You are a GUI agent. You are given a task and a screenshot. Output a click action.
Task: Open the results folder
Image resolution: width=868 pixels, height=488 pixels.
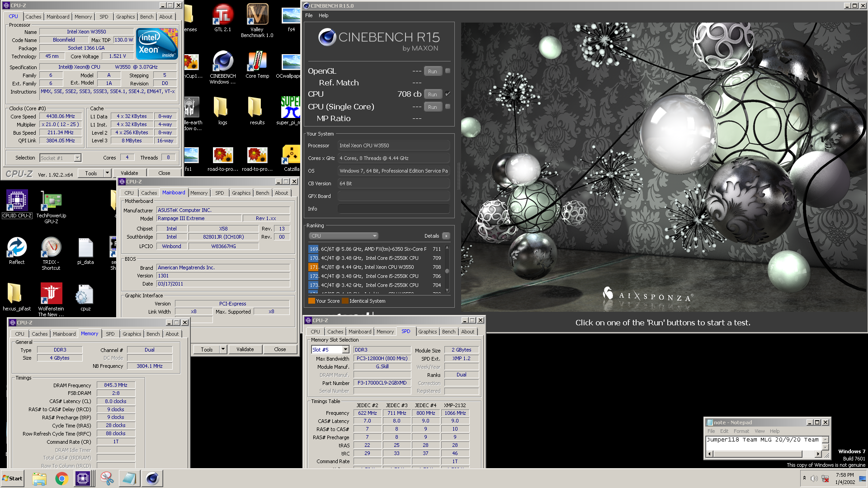(x=257, y=111)
